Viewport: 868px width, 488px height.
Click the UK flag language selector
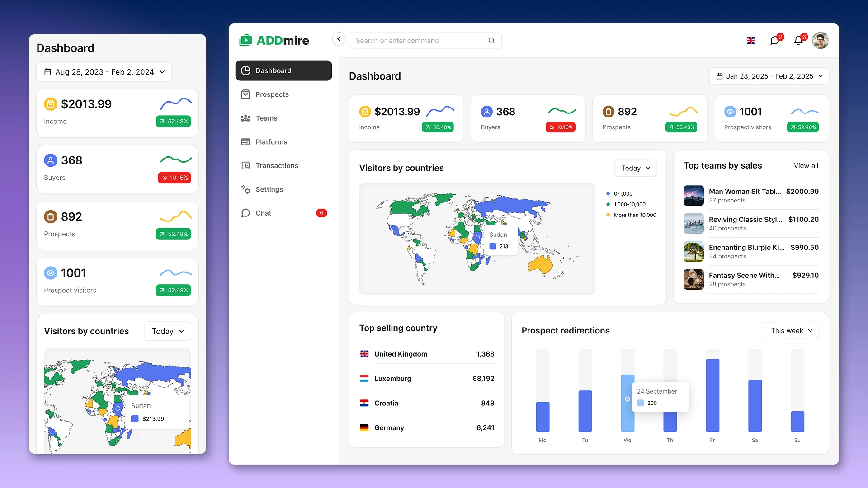[x=751, y=40]
